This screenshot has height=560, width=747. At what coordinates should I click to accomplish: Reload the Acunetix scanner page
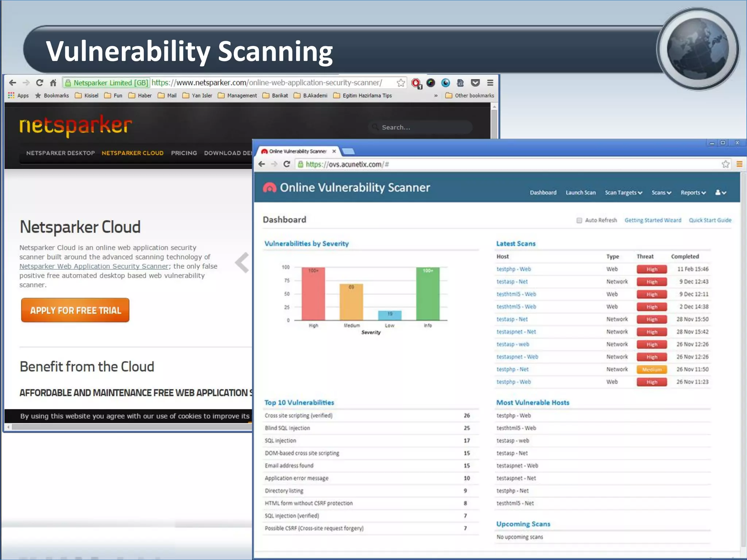coord(287,164)
